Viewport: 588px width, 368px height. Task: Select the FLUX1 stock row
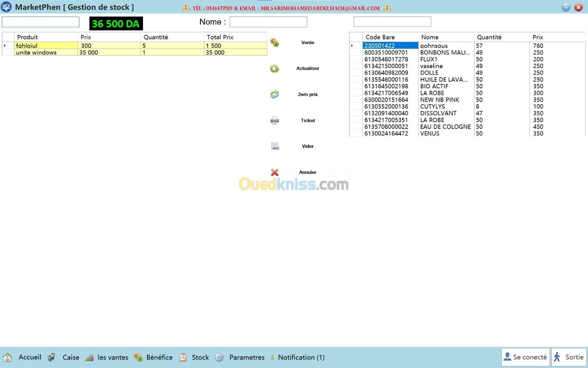467,59
